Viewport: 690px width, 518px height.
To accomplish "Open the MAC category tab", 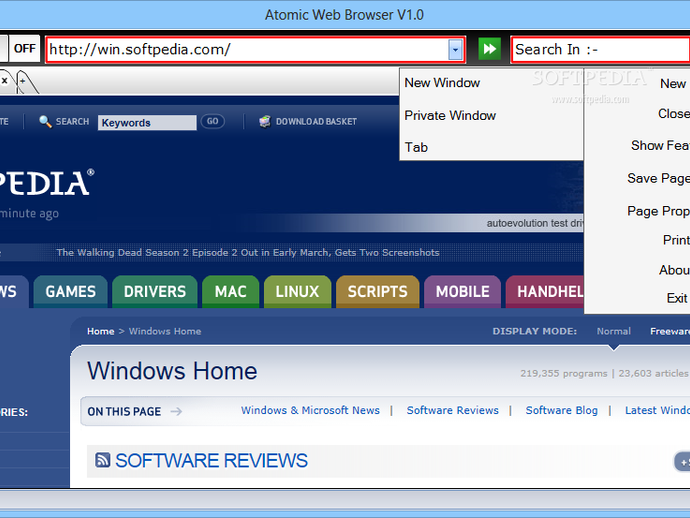I will 231,291.
